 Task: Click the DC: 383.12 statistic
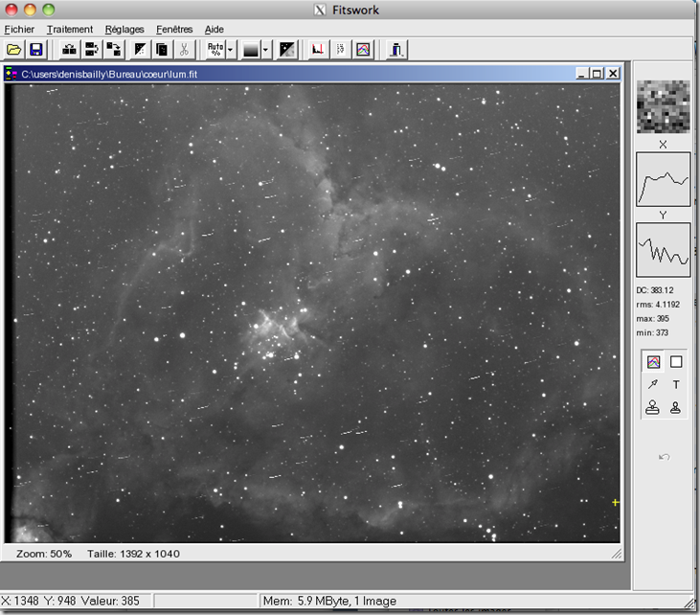tap(654, 290)
